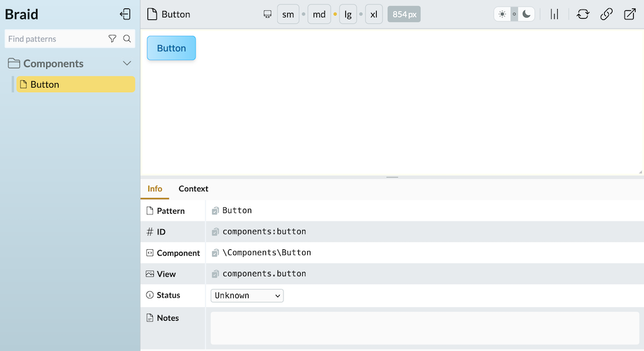
Task: Switch to light mode sun toggle
Action: (502, 14)
